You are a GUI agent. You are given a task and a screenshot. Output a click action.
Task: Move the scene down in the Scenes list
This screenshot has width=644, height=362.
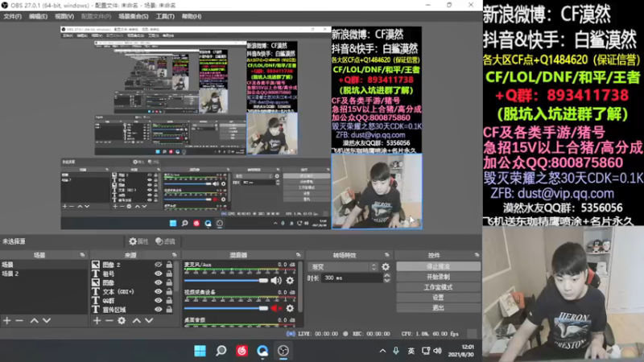click(x=47, y=320)
